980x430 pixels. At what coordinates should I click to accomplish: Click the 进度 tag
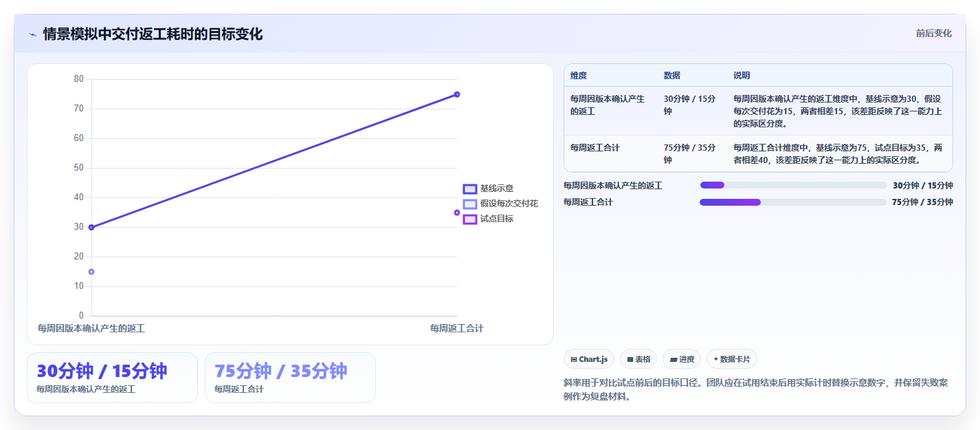pyautogui.click(x=681, y=359)
